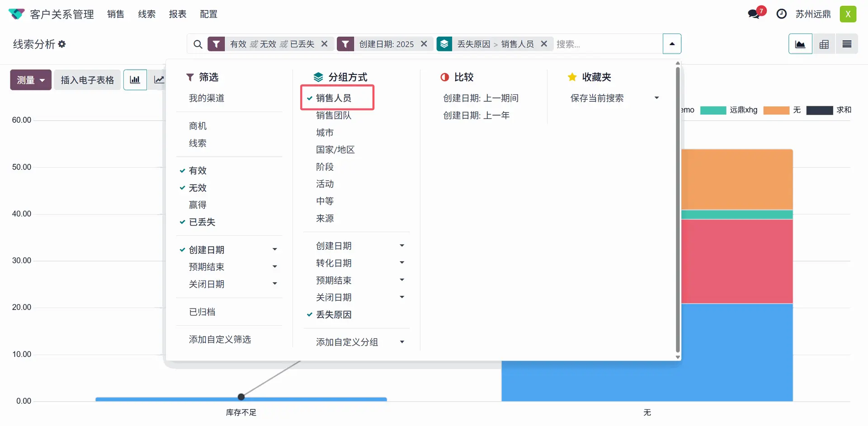Expand 创建日期 group-by options
This screenshot has width=868, height=426.
[402, 245]
